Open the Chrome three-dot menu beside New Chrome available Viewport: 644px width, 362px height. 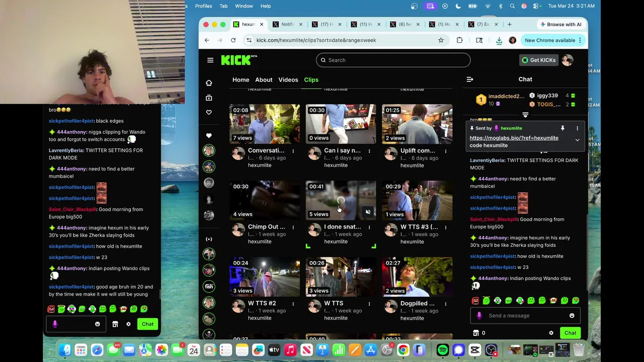(580, 40)
